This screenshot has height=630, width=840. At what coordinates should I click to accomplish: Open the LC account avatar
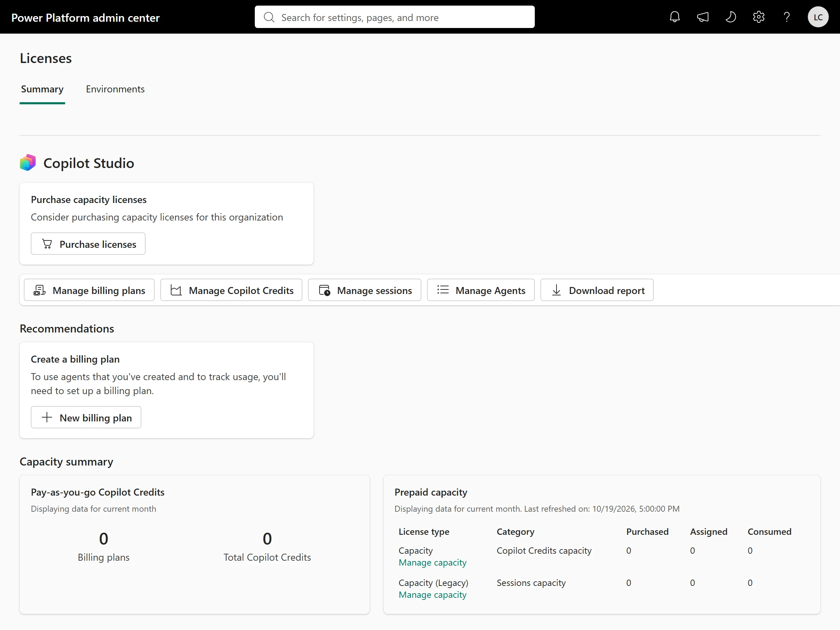pos(818,17)
